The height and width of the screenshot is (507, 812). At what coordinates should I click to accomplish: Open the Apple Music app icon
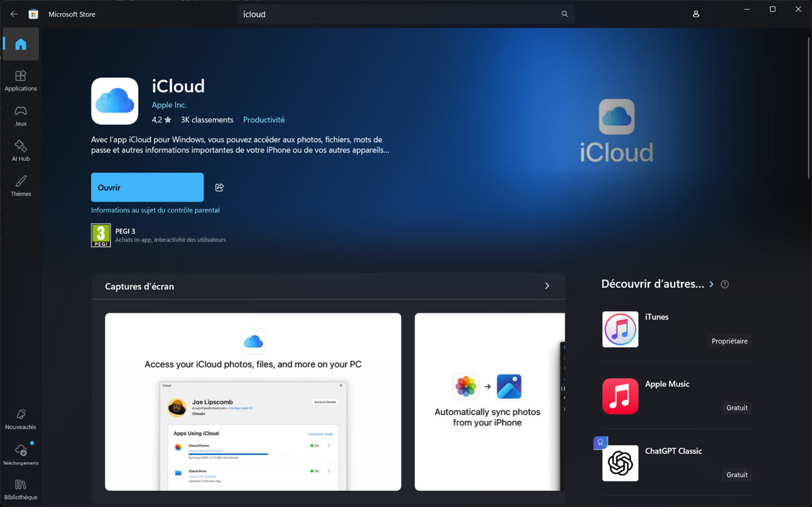[620, 396]
